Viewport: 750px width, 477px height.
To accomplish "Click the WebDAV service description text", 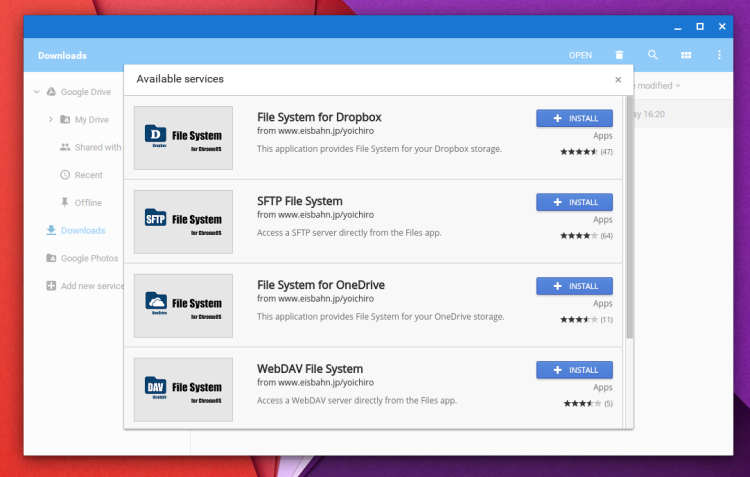I will pyautogui.click(x=357, y=400).
